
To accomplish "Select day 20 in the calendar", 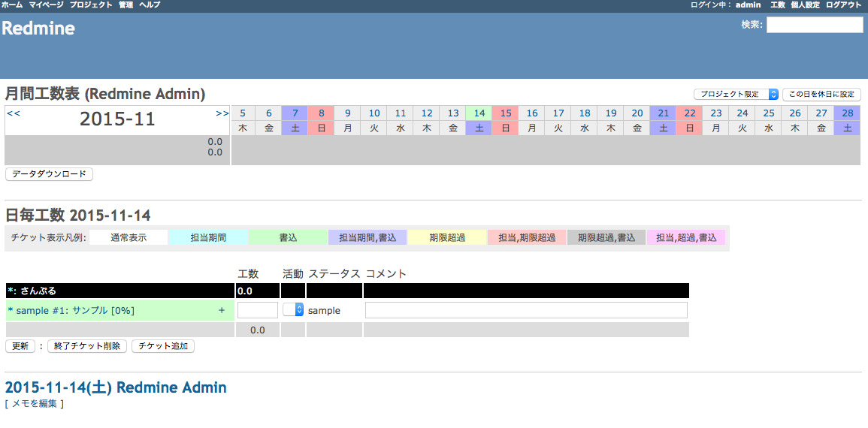I will pyautogui.click(x=637, y=113).
